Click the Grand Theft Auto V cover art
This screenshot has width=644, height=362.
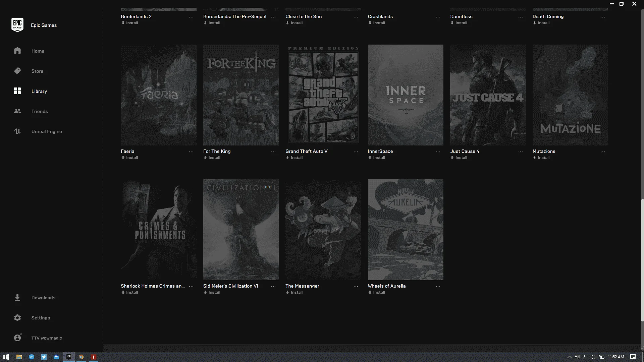click(323, 95)
